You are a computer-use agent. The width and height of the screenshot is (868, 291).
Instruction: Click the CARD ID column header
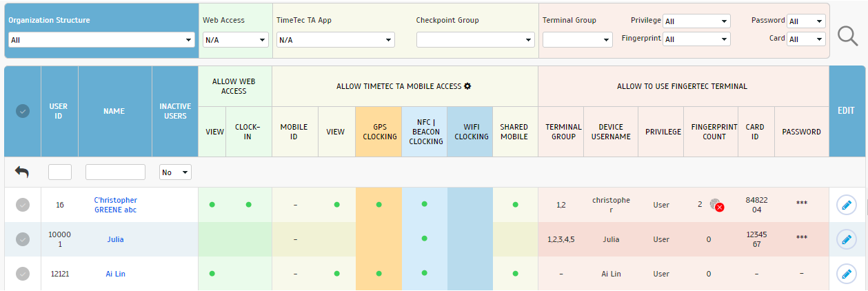[x=756, y=132]
